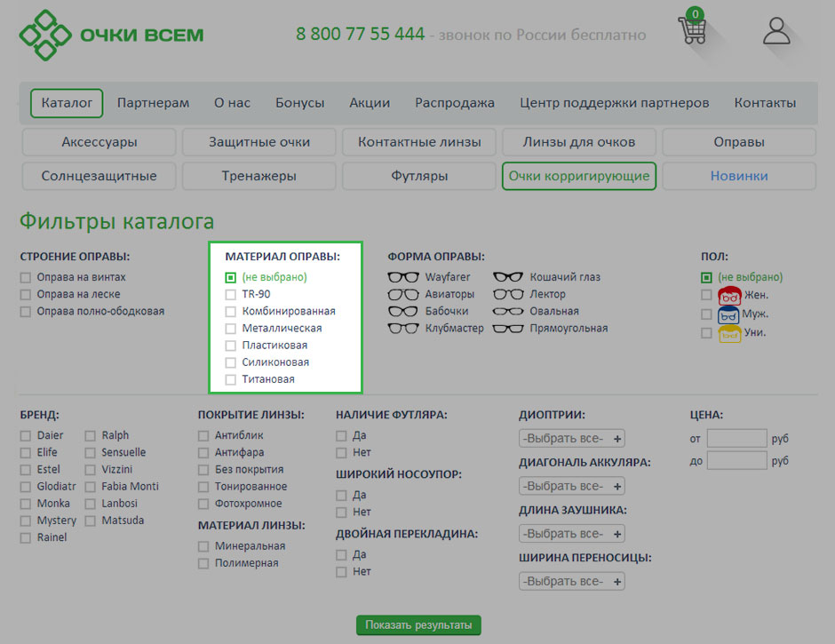The width and height of the screenshot is (835, 644).
Task: Expand the Диоптрии dropdown
Action: click(571, 439)
